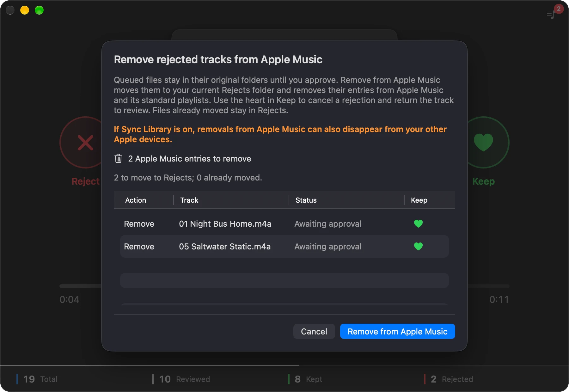
Task: Click the orange Sync Library warning text
Action: click(x=280, y=134)
